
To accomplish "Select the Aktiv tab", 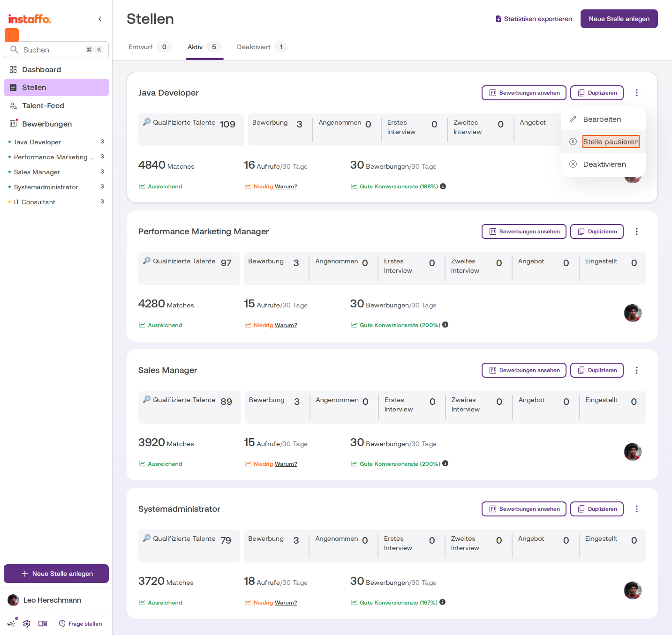I will (x=204, y=47).
